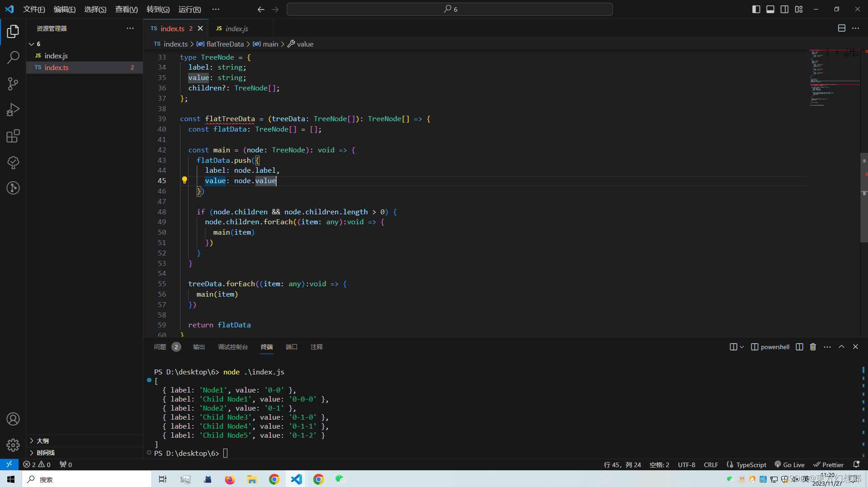Open the Source Control view

pos(13,84)
